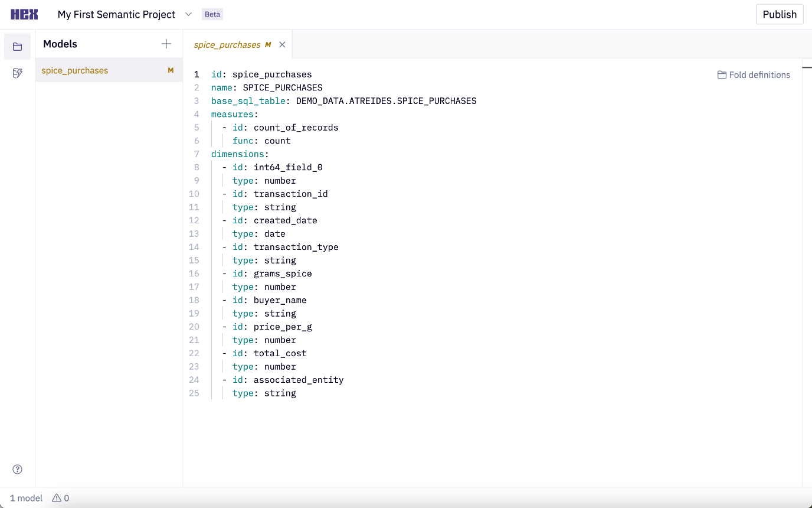Click 'id: int64_field_0' line

point(272,167)
